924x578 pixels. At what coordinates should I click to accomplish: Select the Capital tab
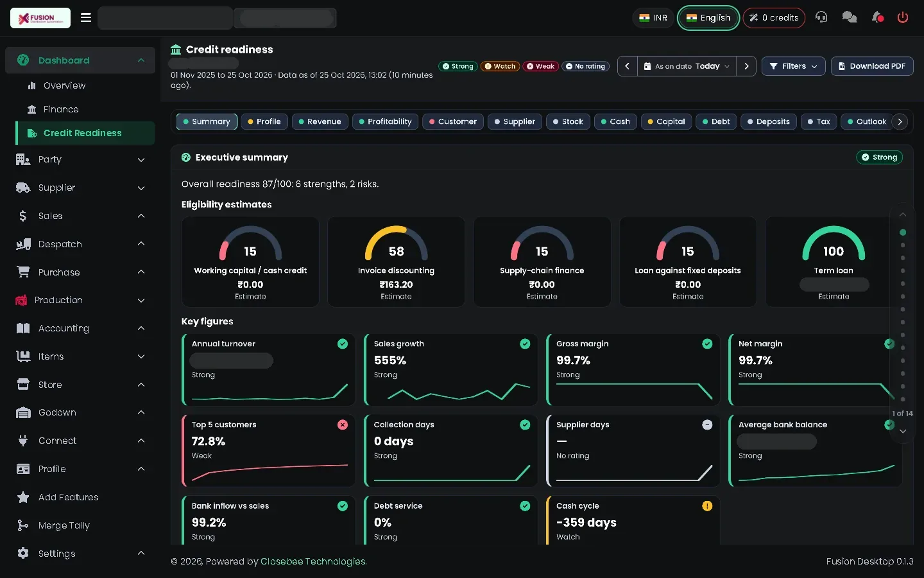[666, 121]
